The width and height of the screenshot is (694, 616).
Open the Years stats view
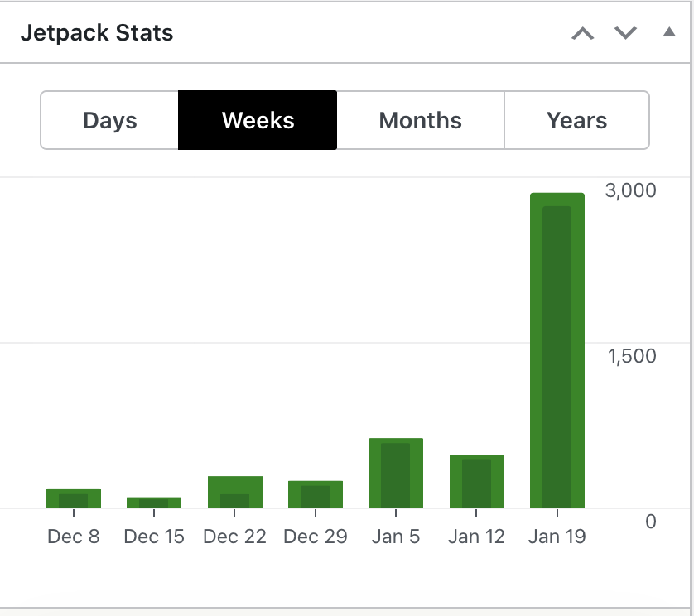coord(576,121)
